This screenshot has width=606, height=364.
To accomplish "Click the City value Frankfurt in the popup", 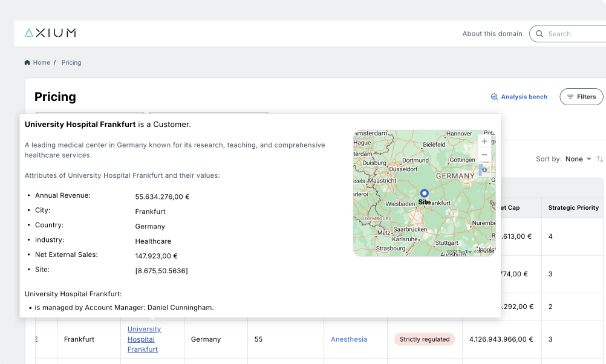I will coord(151,212).
